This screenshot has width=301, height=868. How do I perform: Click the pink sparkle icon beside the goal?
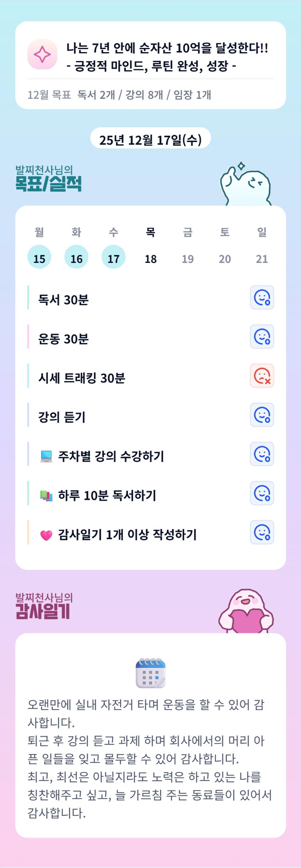coord(42,55)
